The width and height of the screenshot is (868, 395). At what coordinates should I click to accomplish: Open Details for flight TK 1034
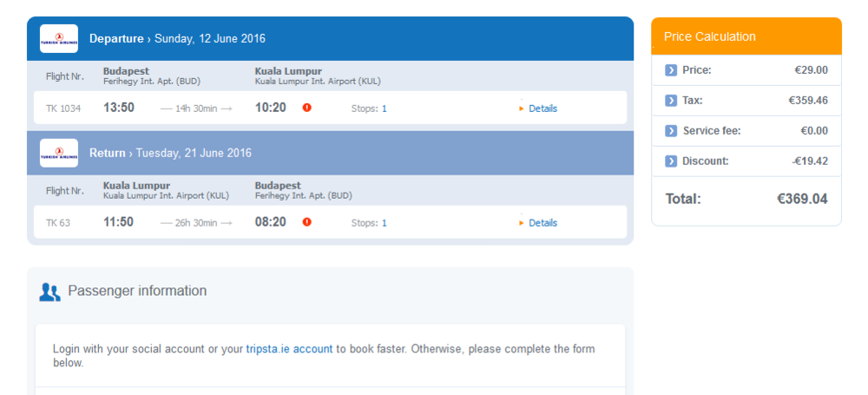coord(542,109)
